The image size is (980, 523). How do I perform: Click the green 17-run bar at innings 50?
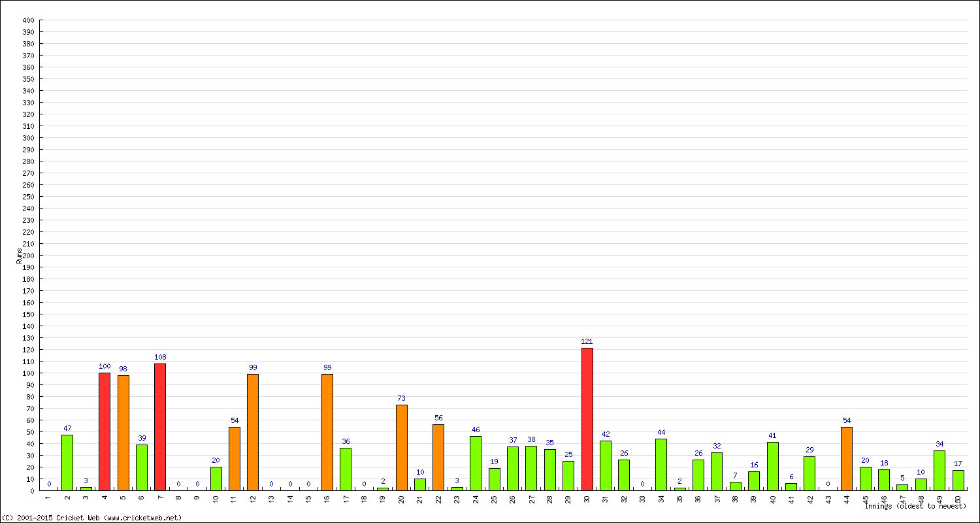tap(958, 481)
